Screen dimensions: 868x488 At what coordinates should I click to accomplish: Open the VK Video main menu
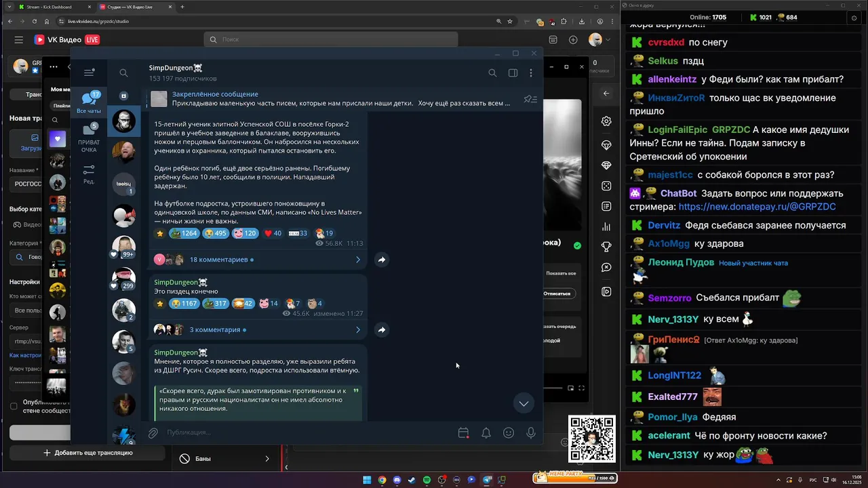click(18, 40)
